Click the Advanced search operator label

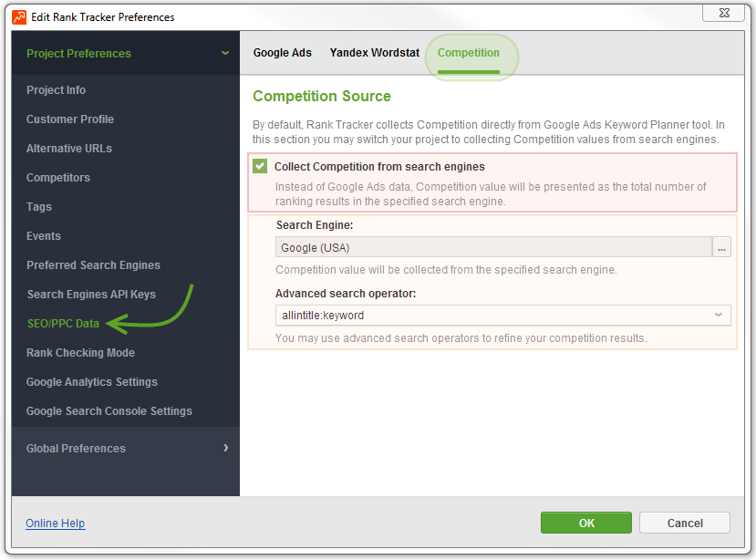[346, 294]
